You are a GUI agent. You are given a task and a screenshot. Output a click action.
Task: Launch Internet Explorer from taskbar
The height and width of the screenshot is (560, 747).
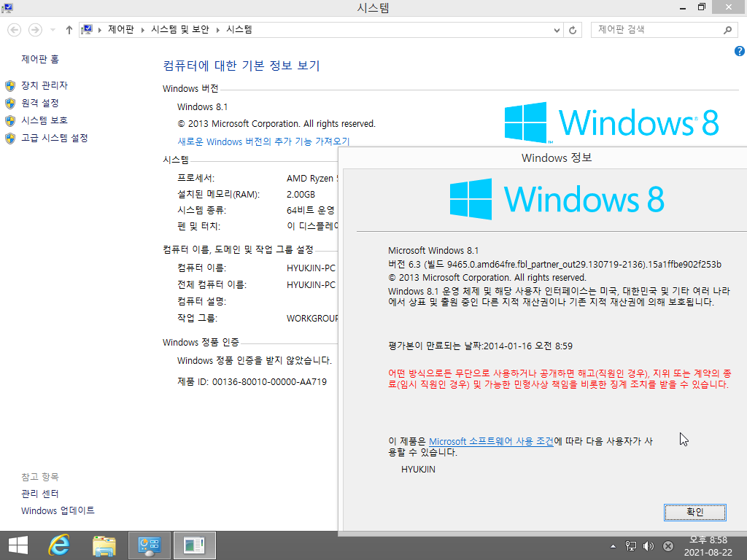tap(59, 545)
